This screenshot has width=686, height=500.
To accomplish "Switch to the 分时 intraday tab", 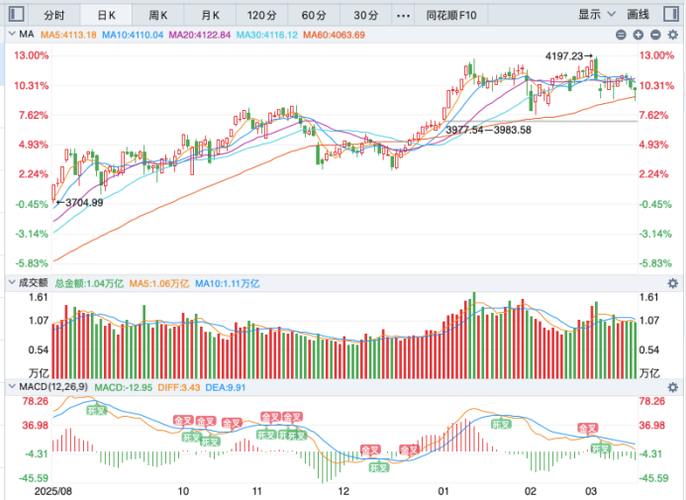I will [54, 15].
